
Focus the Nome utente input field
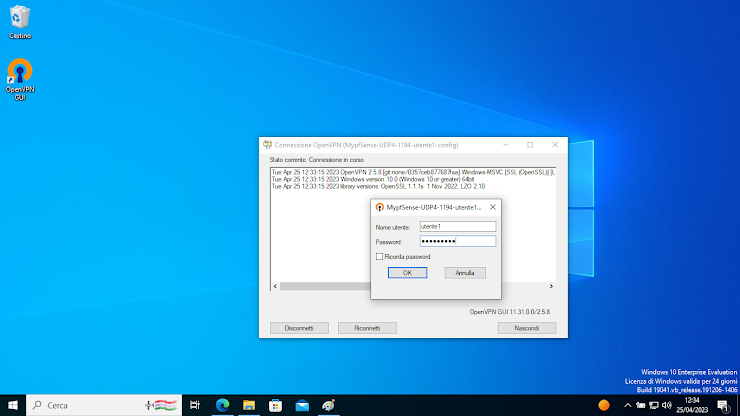[x=458, y=227]
